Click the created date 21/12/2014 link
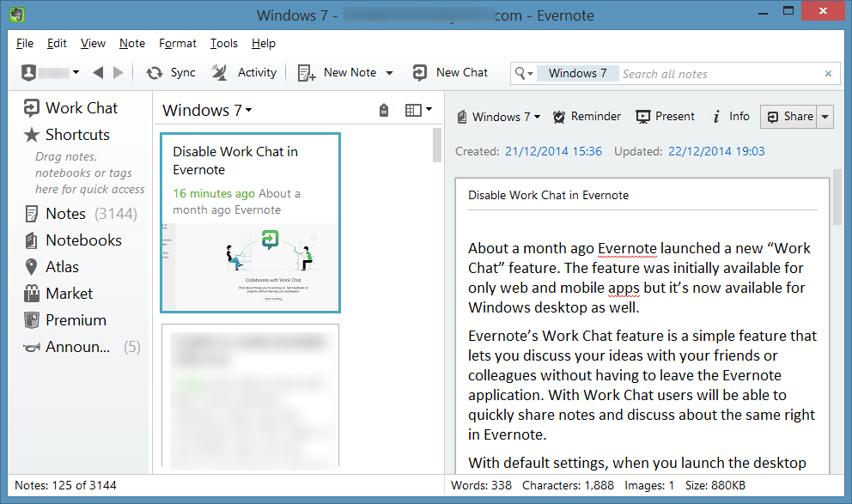Screen dimensions: 852x504 [553, 152]
